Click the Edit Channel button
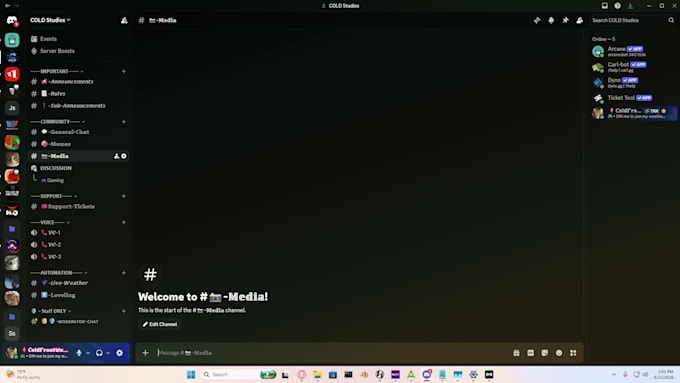This screenshot has width=680, height=383. 160,324
